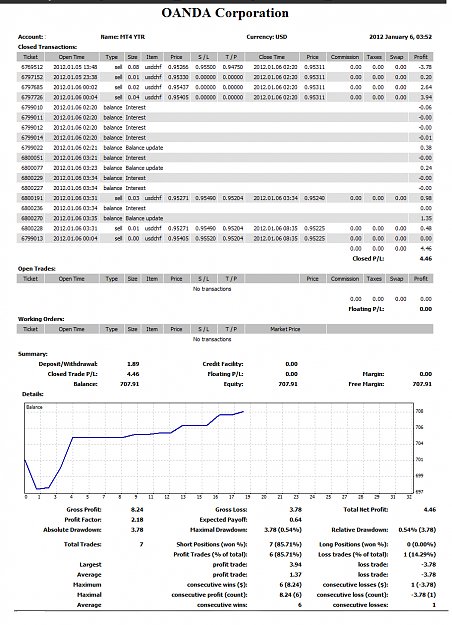Select the "Closed P/L:" label
The width and height of the screenshot is (452, 625).
pyautogui.click(x=368, y=259)
